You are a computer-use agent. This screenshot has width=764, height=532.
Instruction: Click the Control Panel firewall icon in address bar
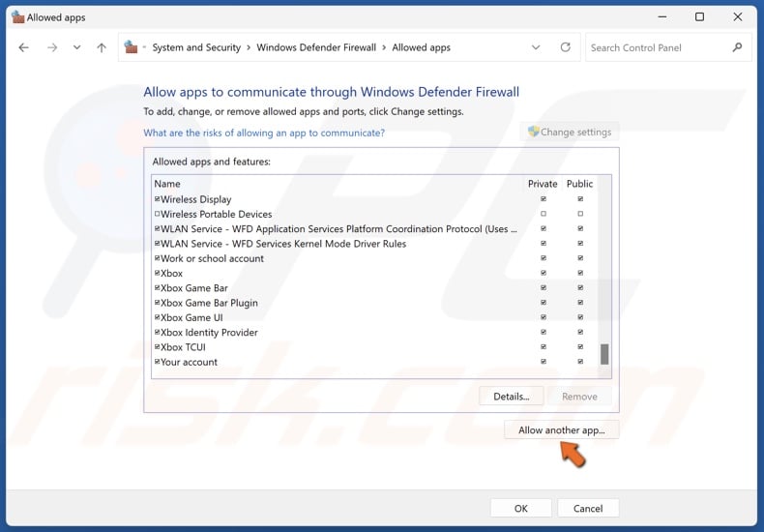click(x=131, y=47)
